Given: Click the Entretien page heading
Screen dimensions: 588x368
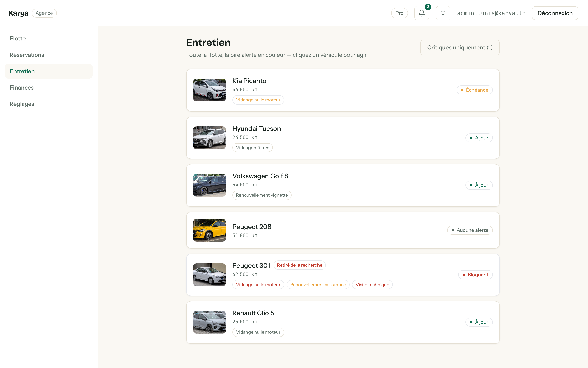Looking at the screenshot, I should [208, 43].
